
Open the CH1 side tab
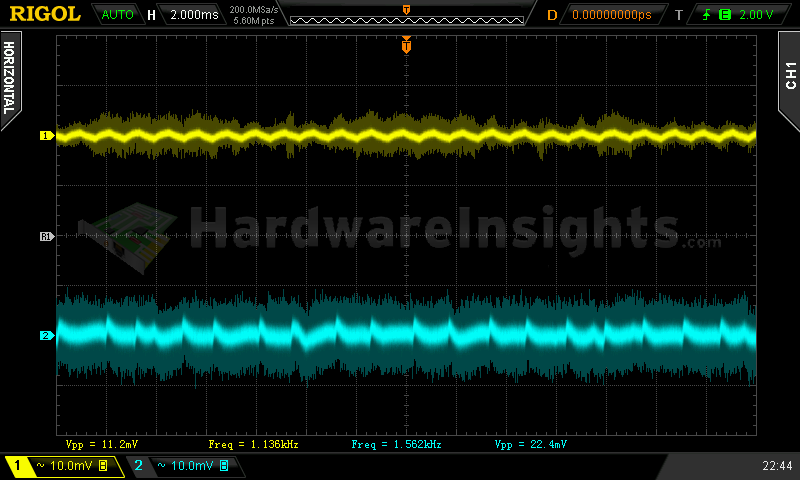[x=789, y=75]
